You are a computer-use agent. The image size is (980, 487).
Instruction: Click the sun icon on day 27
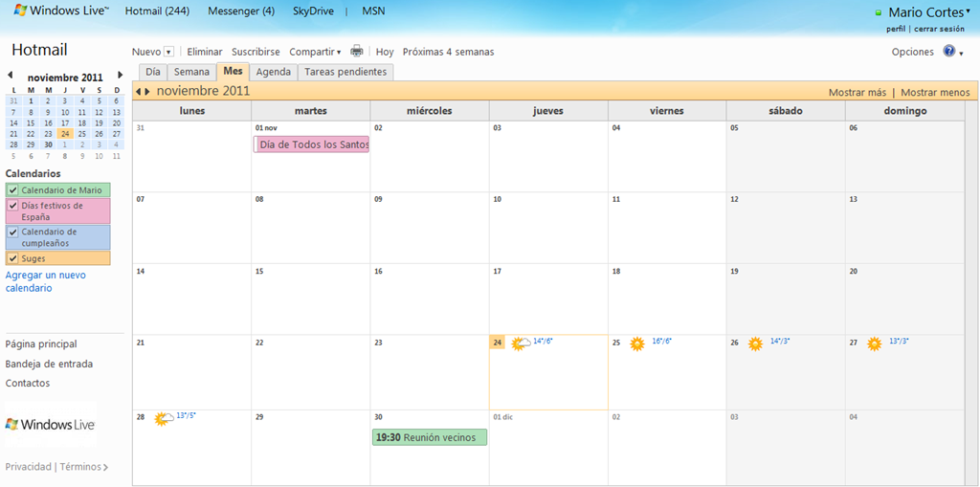tap(875, 343)
